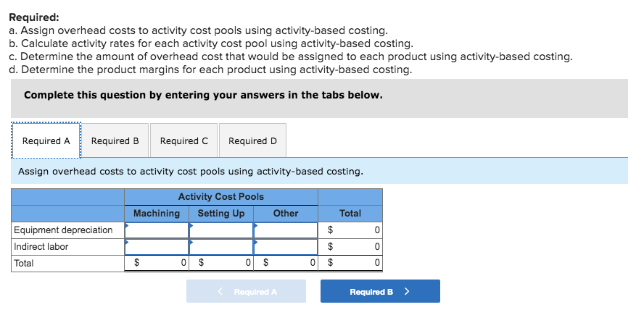644x315 pixels.
Task: Switch to the Required B tab
Action: pos(115,140)
